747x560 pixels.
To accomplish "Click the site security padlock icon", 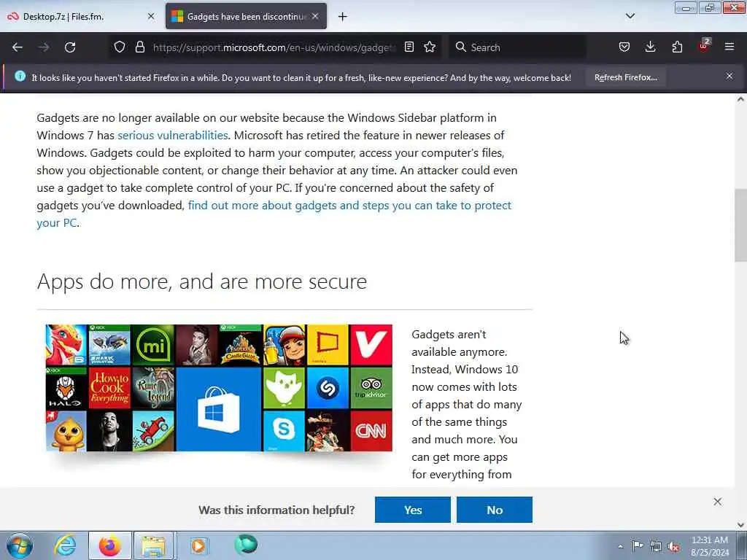I will click(139, 47).
